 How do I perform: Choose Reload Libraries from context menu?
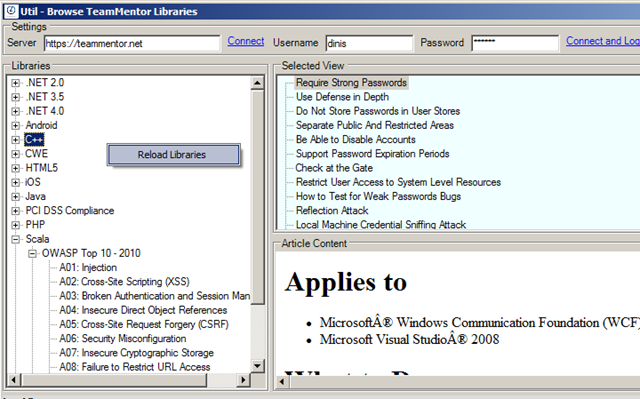pos(173,155)
